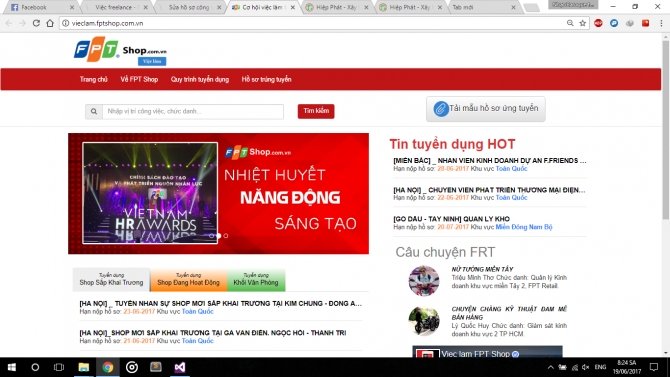Open the Về FPT Shop menu item

(139, 80)
